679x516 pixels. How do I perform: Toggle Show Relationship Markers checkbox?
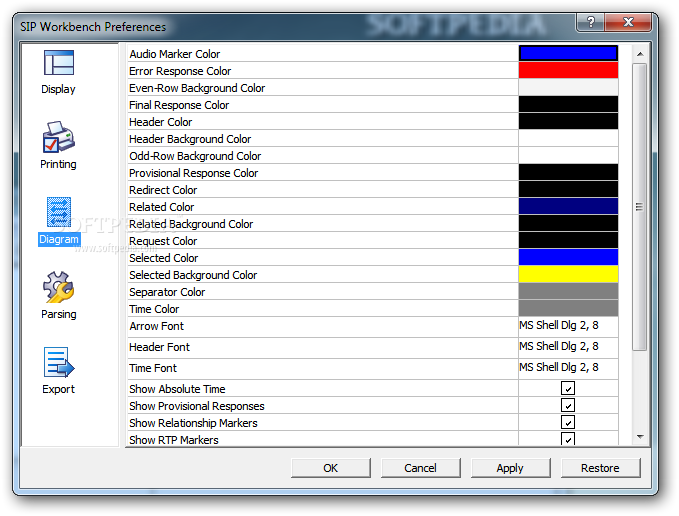(568, 422)
